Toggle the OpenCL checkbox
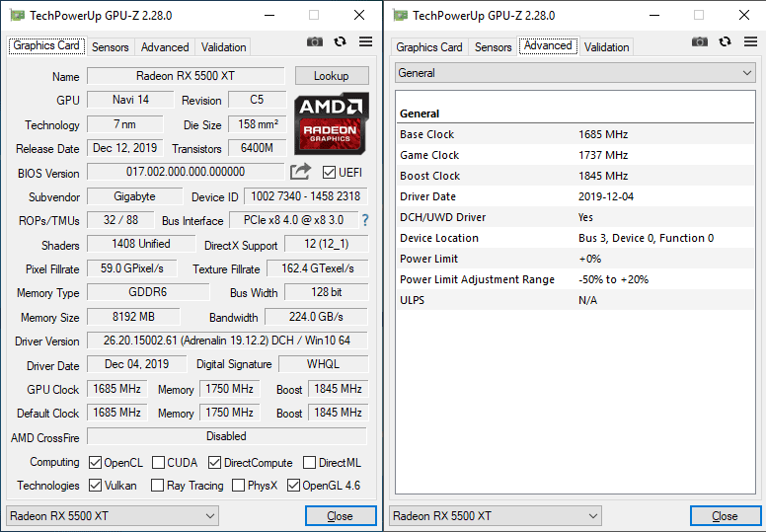The width and height of the screenshot is (766, 532). 96,463
